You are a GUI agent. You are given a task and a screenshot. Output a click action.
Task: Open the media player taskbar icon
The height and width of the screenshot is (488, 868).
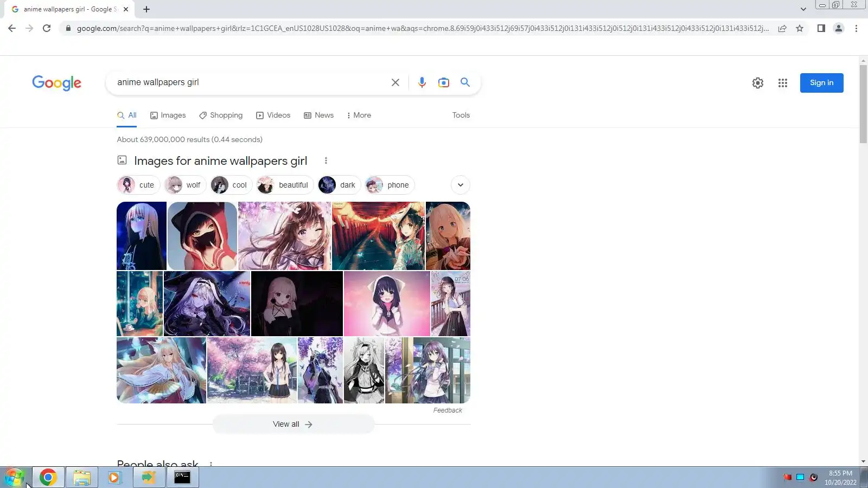(114, 477)
